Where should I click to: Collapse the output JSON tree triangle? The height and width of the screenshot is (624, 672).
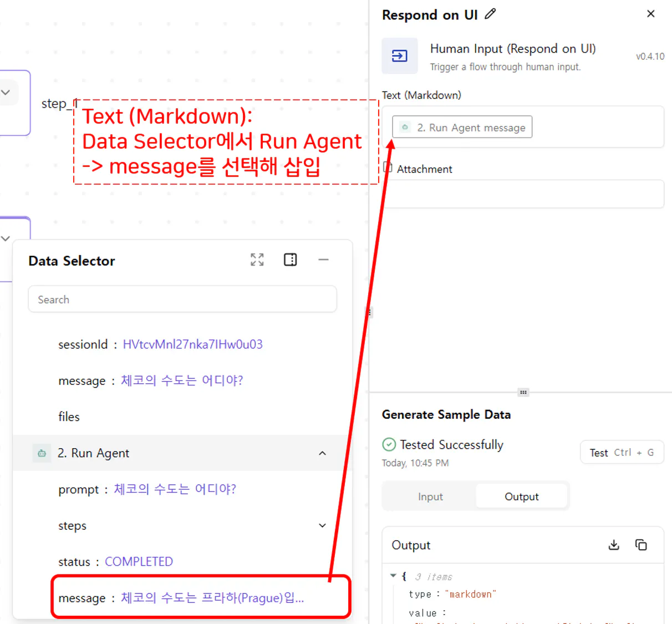pyautogui.click(x=393, y=576)
